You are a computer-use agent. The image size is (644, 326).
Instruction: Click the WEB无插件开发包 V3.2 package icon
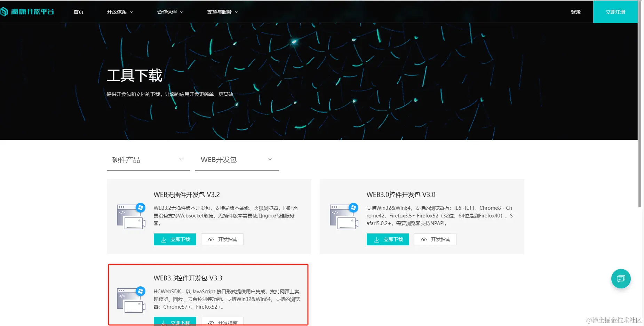click(x=131, y=216)
